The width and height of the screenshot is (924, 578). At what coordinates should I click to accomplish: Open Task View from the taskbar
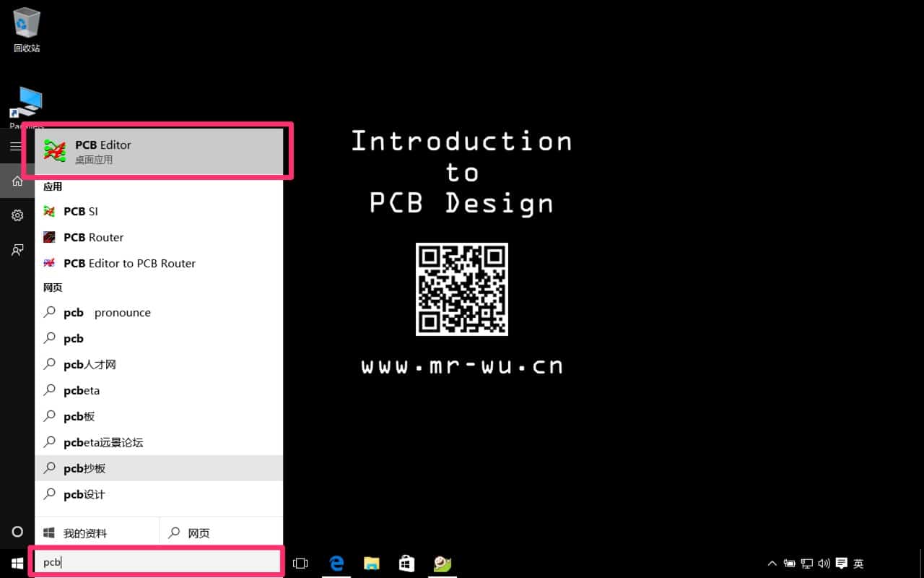click(300, 564)
